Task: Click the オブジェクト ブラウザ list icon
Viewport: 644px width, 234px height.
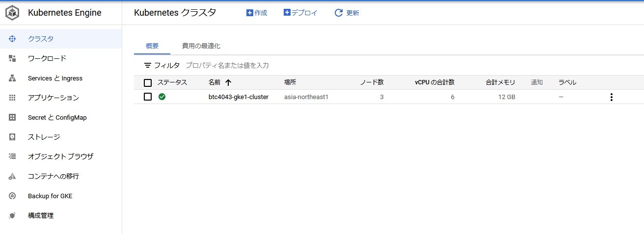Action: tap(13, 156)
